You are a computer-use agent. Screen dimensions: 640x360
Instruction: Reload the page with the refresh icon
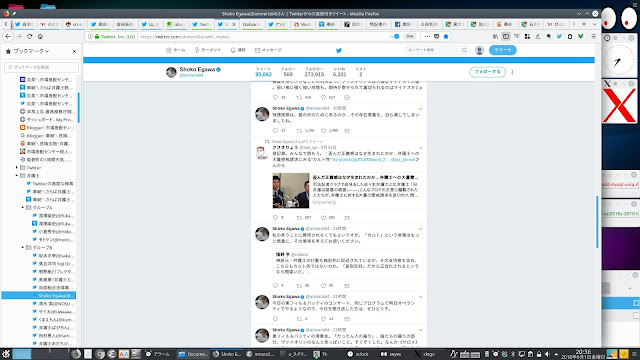29,36
